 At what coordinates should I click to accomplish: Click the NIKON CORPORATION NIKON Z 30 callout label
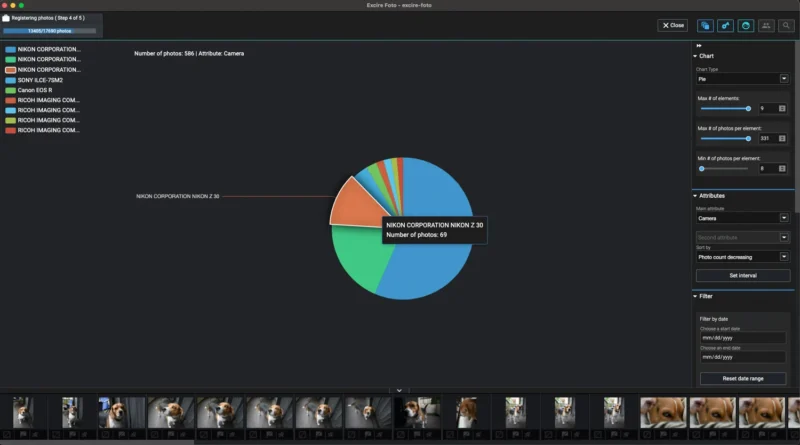tap(178, 196)
